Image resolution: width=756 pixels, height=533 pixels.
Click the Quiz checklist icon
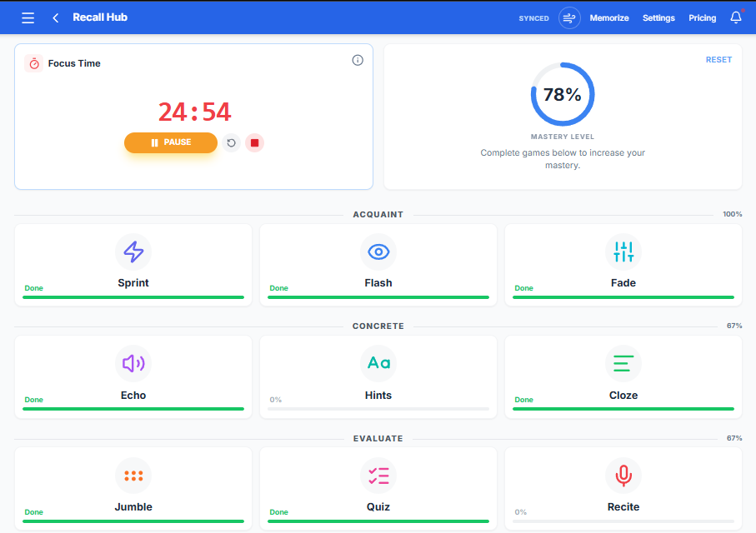pos(378,476)
